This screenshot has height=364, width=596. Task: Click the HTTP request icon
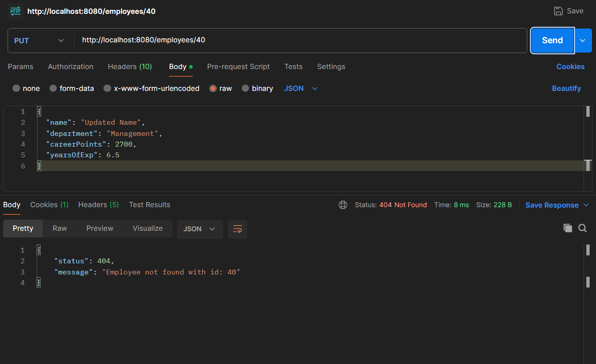(x=16, y=11)
